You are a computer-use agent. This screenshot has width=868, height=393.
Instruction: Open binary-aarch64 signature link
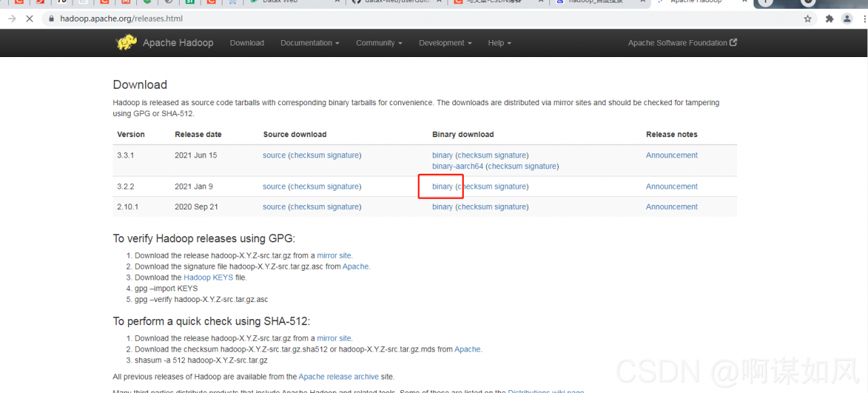click(x=541, y=166)
